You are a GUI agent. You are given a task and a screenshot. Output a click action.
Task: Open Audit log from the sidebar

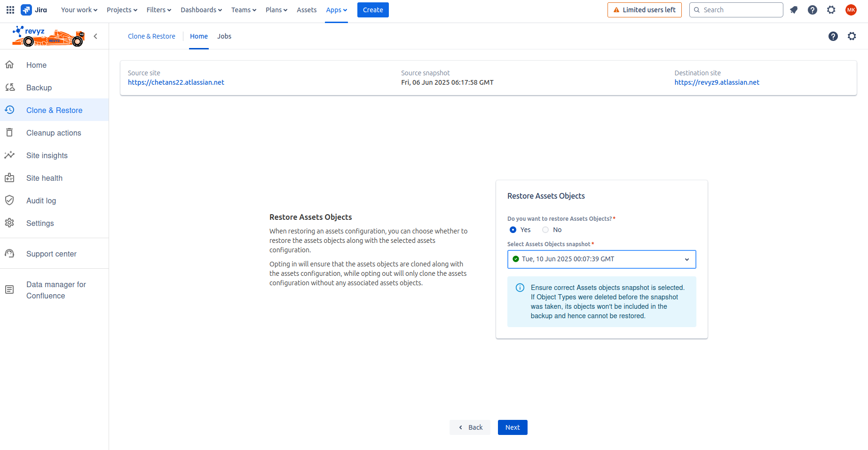click(41, 201)
